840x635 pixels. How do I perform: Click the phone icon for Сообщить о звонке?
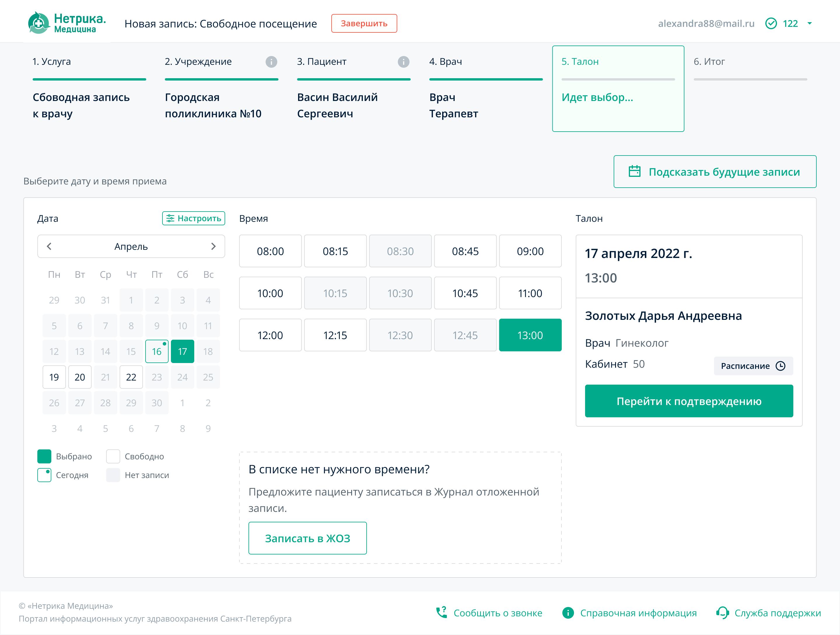[442, 613]
